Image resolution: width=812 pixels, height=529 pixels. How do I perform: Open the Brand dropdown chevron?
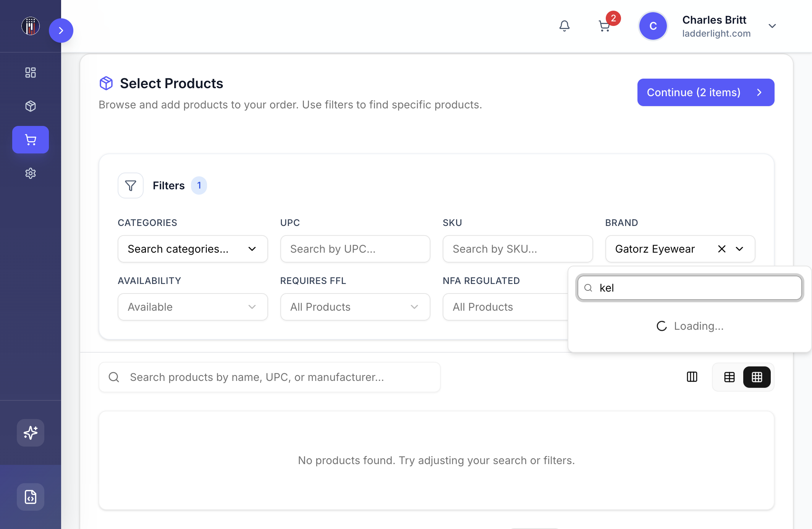point(739,249)
